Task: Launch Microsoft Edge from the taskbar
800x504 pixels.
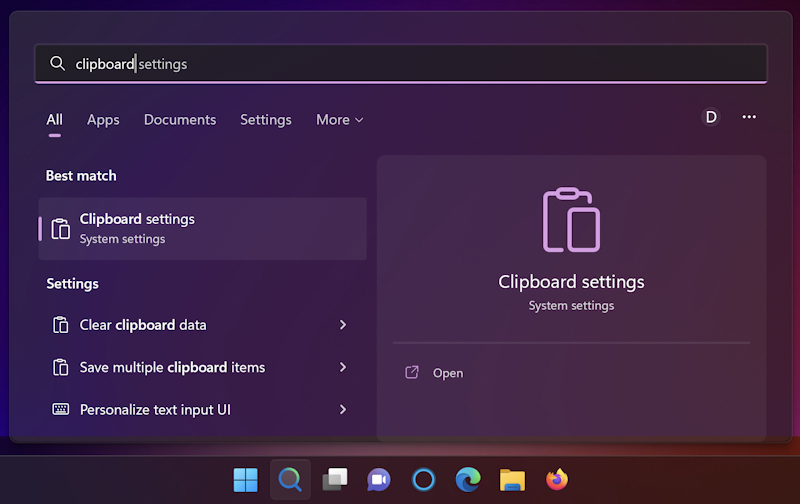Action: pyautogui.click(x=468, y=480)
